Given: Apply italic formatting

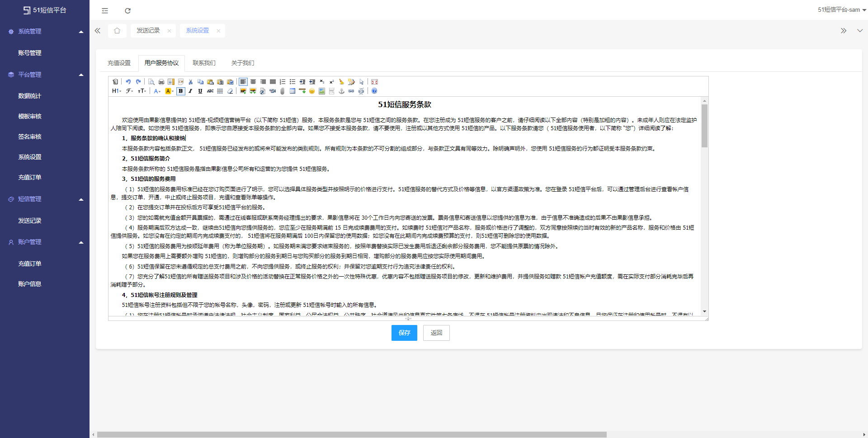Looking at the screenshot, I should pos(191,91).
